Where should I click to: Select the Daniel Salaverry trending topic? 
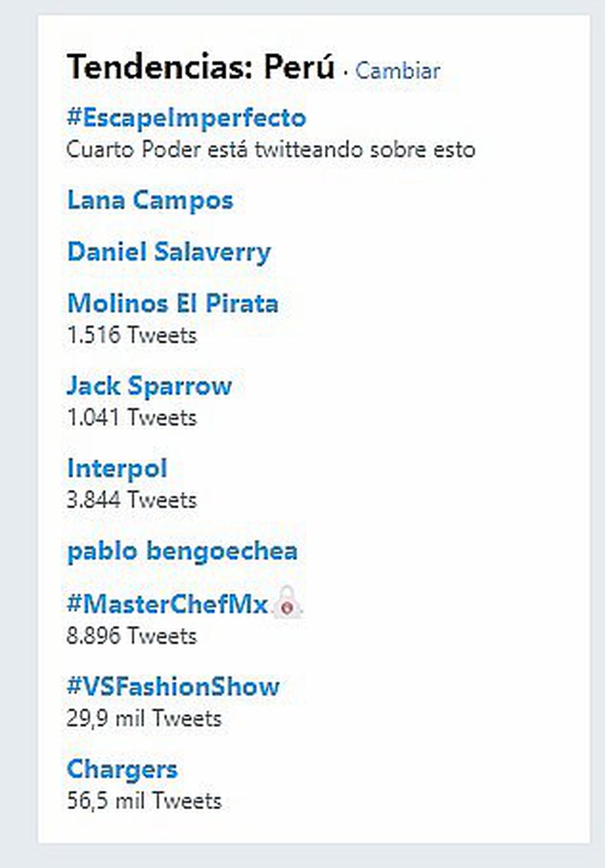click(x=169, y=252)
